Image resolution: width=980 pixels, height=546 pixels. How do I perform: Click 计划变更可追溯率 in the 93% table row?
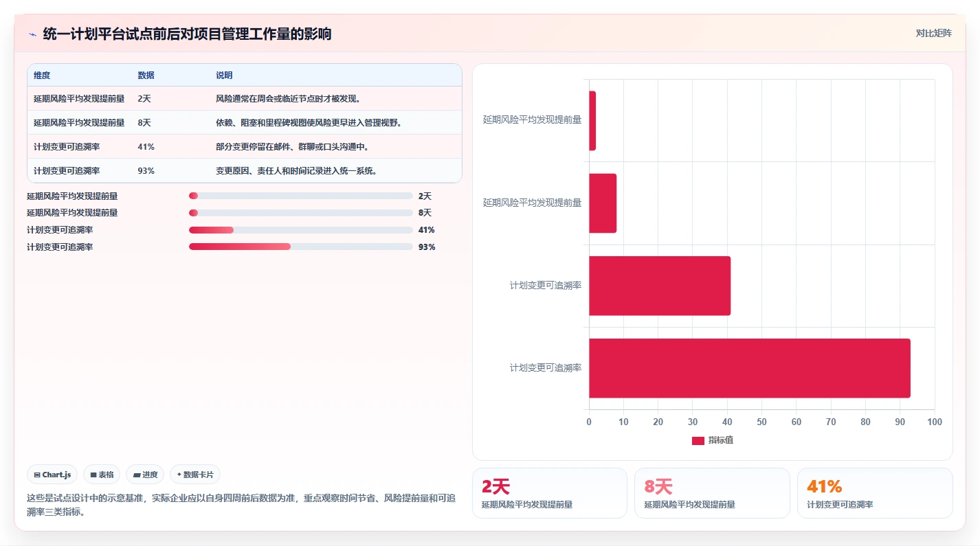coord(67,171)
